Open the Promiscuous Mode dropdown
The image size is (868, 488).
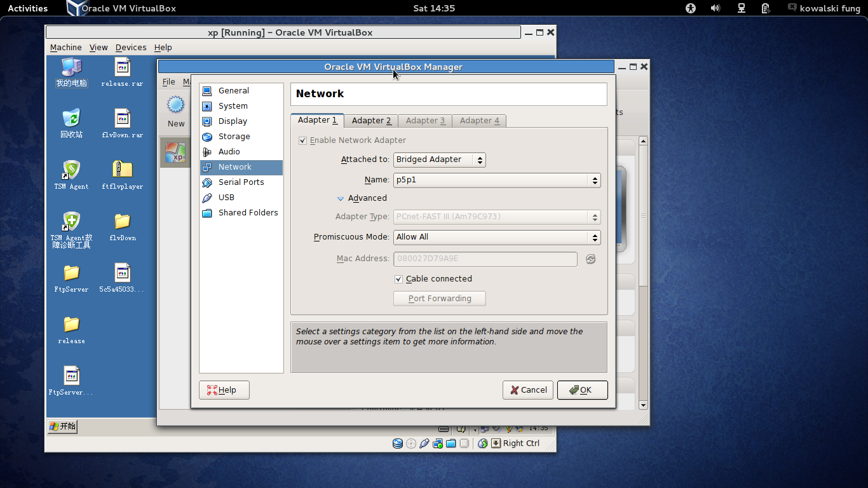click(497, 238)
